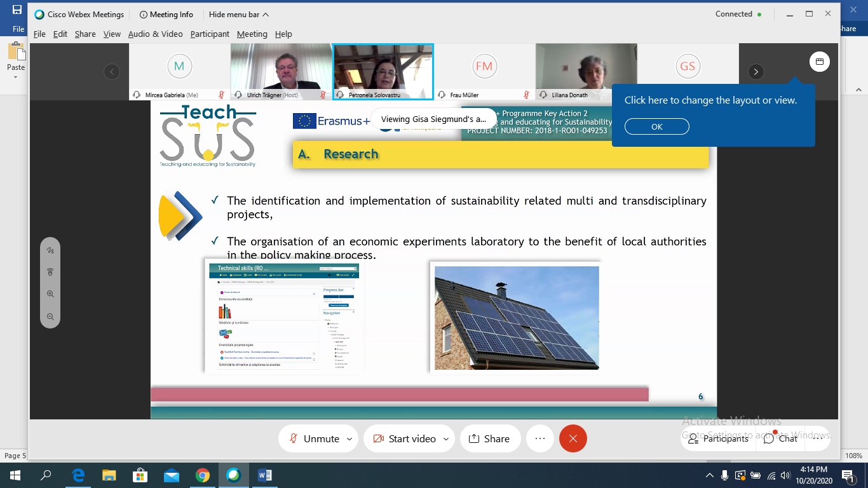Click the taskbar clock showing 4:14 PM
This screenshot has height=488, width=868.
point(815,475)
